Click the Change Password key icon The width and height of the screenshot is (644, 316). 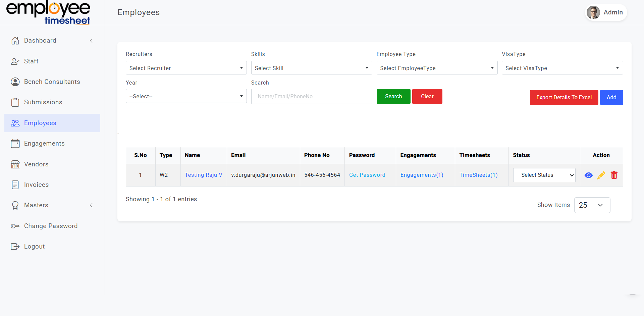pyautogui.click(x=15, y=226)
